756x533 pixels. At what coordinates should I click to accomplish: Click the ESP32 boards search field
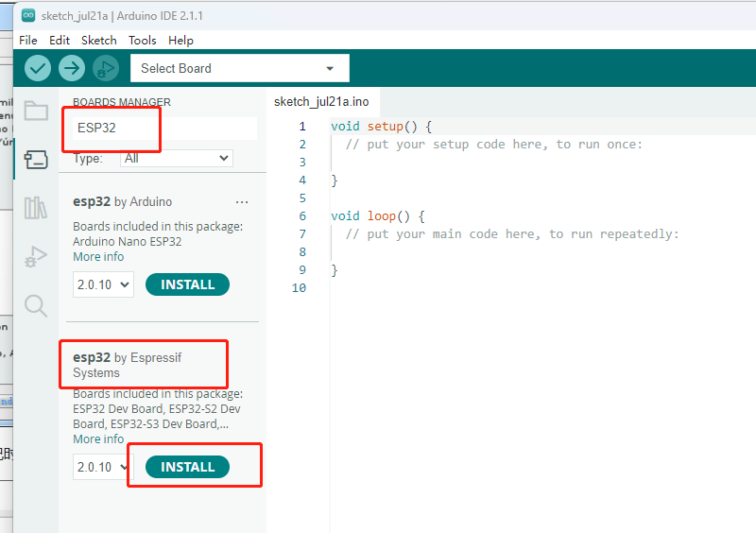point(164,128)
